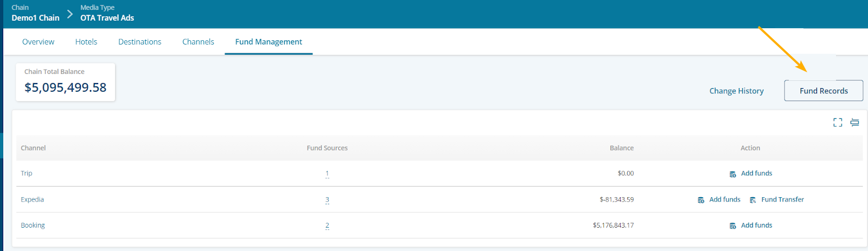Open the Trip channel link
Screen dimensions: 868x251
(x=27, y=173)
